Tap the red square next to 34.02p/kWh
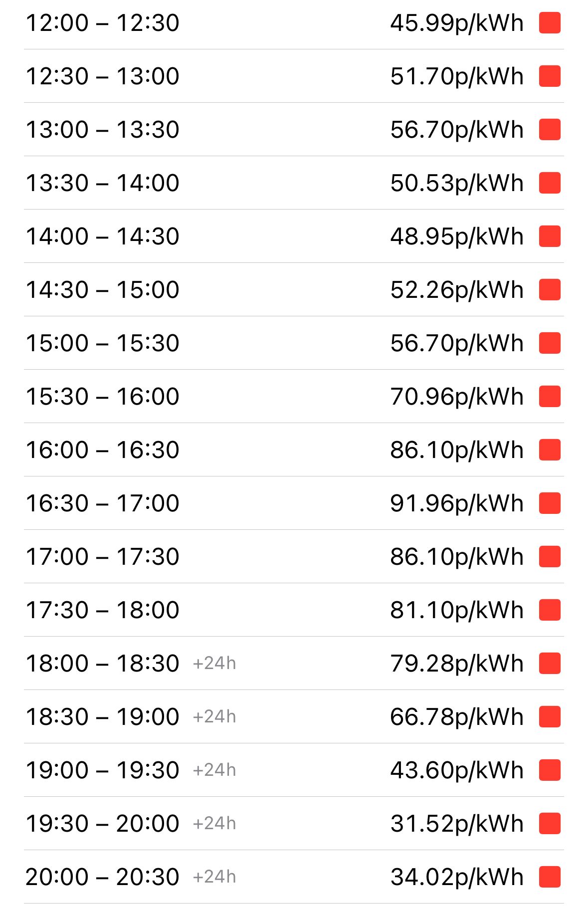 (x=550, y=877)
